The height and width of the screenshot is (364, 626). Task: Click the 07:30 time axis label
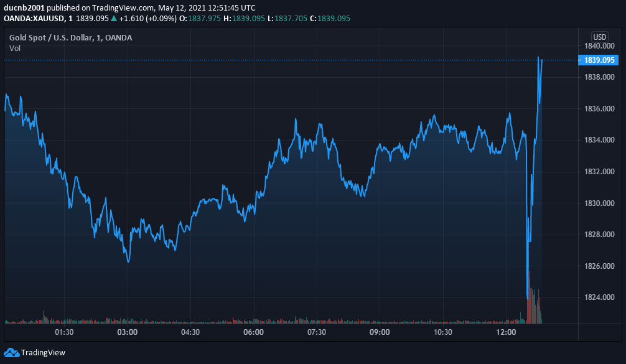317,332
